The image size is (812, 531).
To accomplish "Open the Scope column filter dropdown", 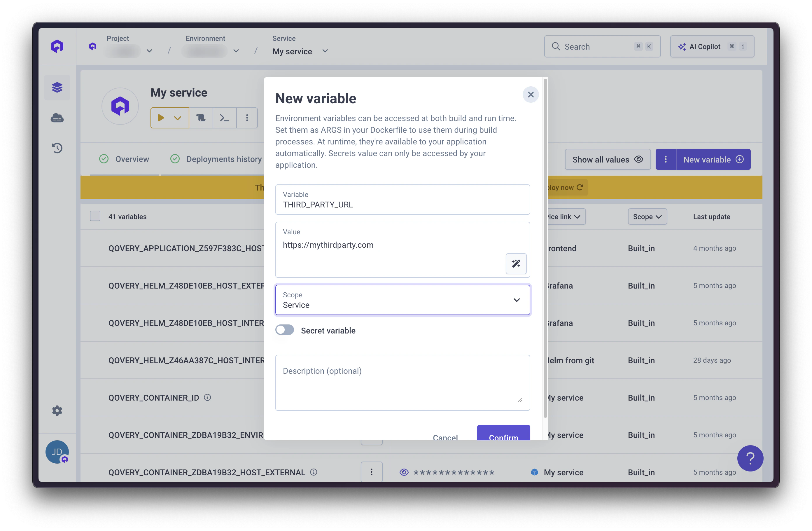I will point(647,217).
